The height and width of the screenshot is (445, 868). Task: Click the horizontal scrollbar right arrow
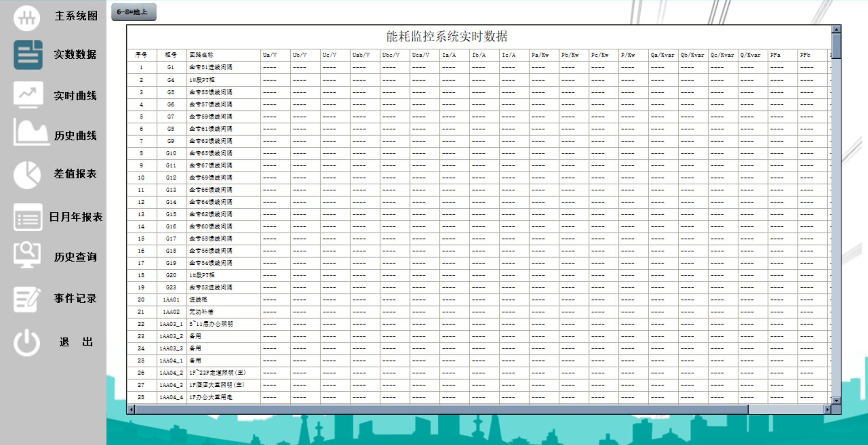[826, 409]
